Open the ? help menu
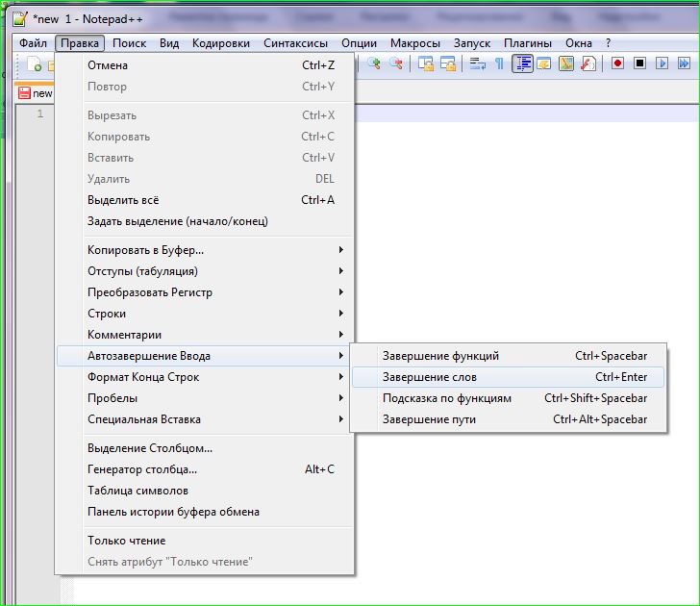The image size is (700, 606). click(608, 43)
